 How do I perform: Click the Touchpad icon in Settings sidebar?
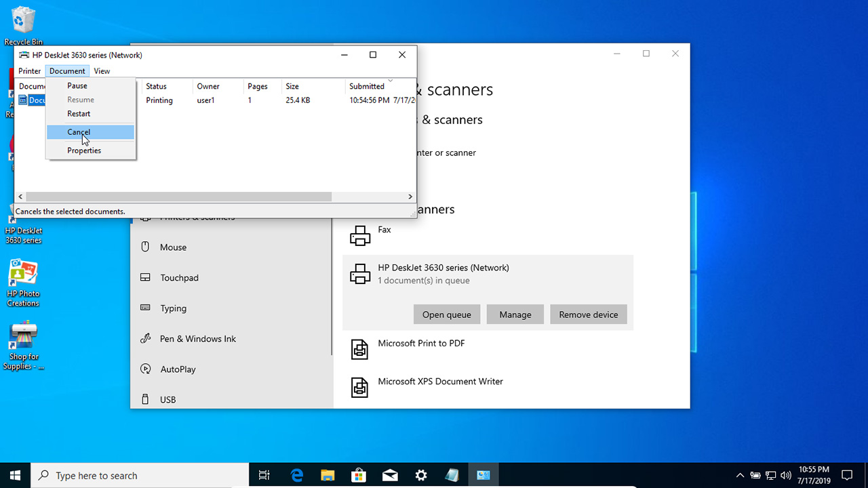click(145, 277)
